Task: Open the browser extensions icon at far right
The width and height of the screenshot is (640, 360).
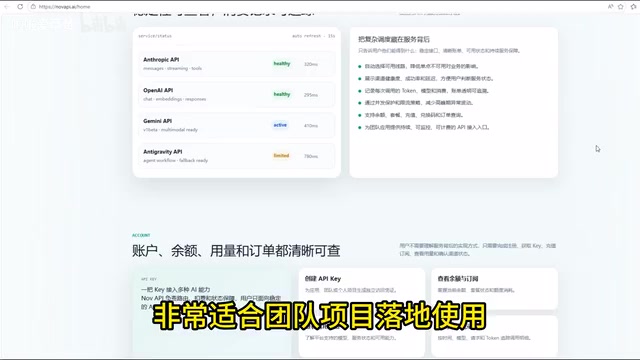Action: point(633,7)
